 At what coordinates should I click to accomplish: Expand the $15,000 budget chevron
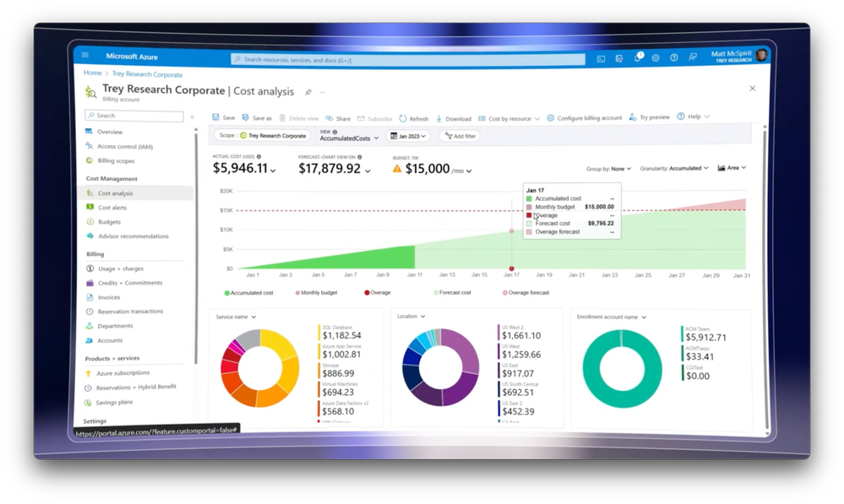(469, 171)
